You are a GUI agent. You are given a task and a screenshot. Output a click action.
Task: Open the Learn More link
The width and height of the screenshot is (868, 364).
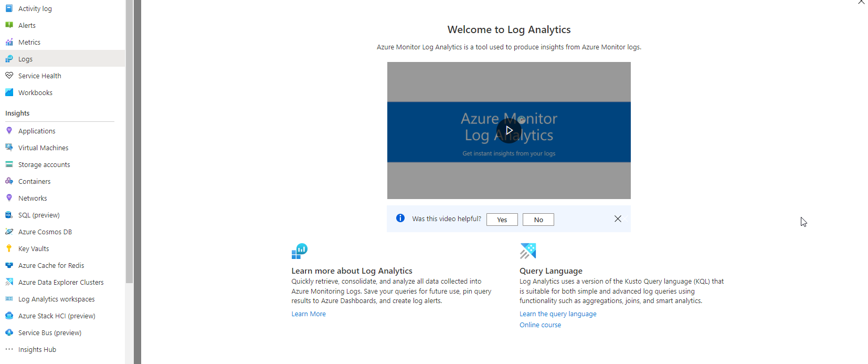[309, 314]
